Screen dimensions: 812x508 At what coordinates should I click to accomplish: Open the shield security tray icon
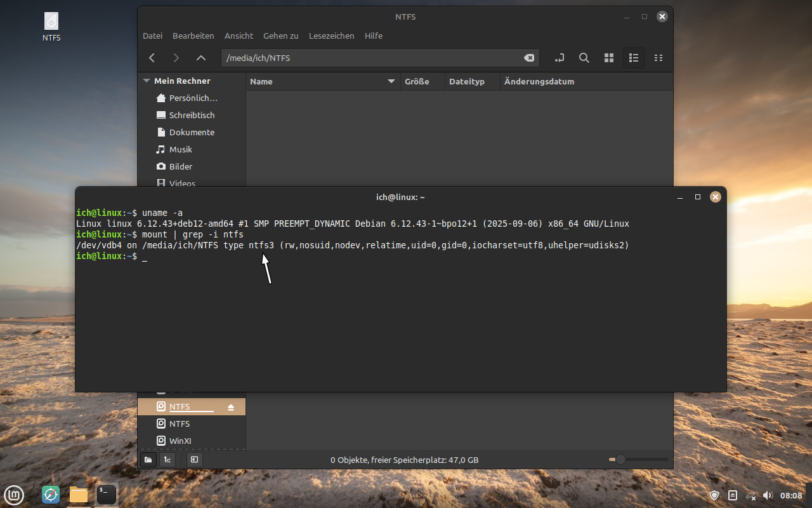coord(714,495)
